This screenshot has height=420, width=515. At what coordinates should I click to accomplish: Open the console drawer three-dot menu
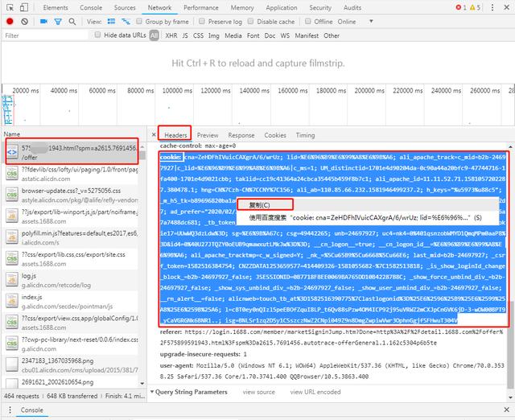(x=10, y=410)
